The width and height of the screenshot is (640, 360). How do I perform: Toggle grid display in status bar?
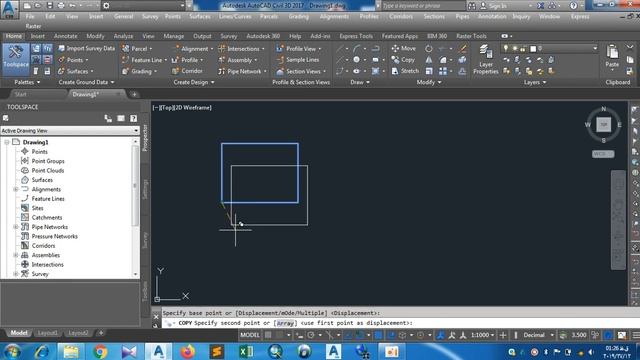click(x=268, y=335)
